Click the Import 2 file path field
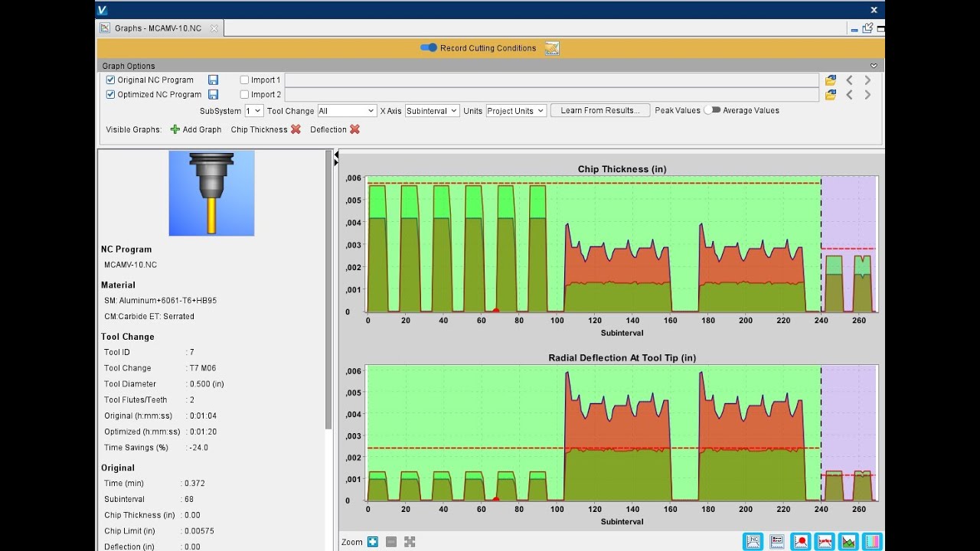The image size is (980, 551). click(551, 95)
